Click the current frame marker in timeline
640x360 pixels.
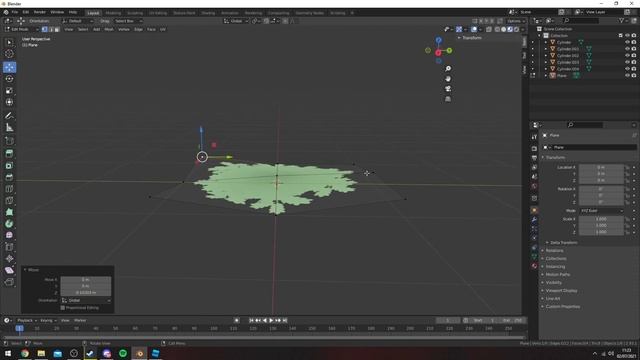point(19,328)
